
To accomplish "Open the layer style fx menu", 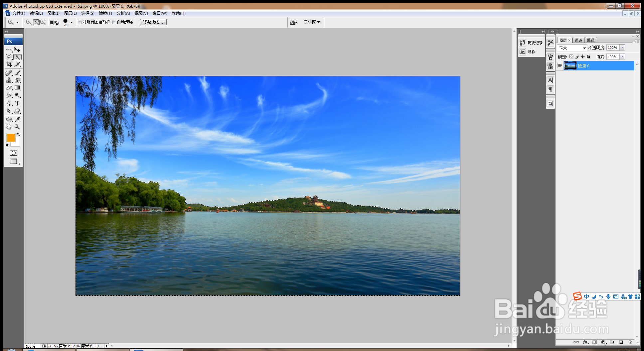I will tap(585, 342).
